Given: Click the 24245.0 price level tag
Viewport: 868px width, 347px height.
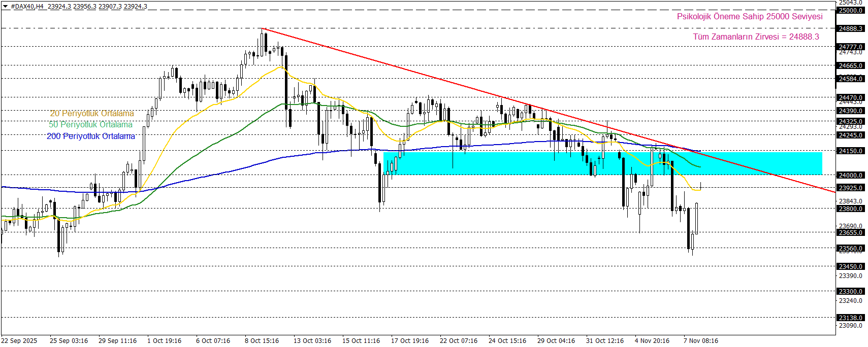Looking at the screenshot, I should 851,135.
